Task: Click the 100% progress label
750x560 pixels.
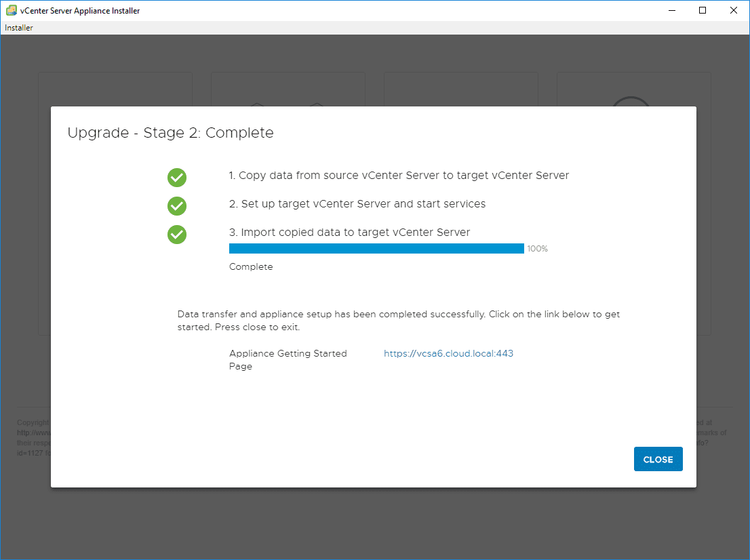Action: (538, 249)
